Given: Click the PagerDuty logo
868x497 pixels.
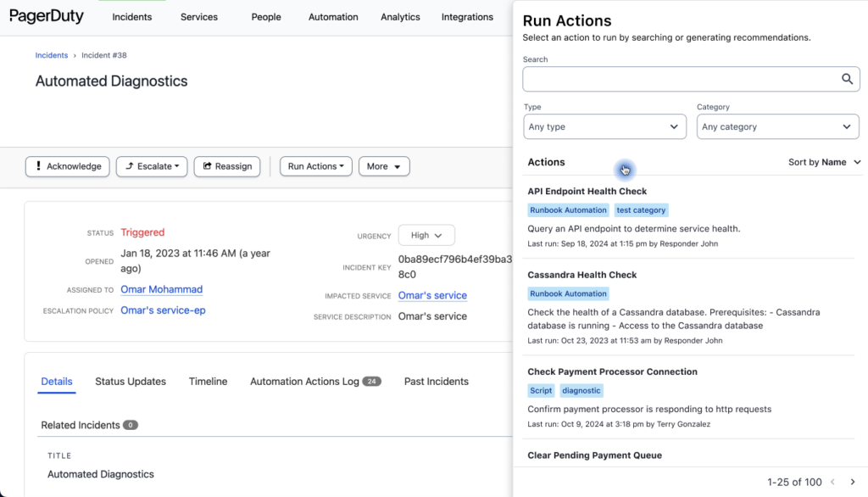Looking at the screenshot, I should tap(47, 15).
